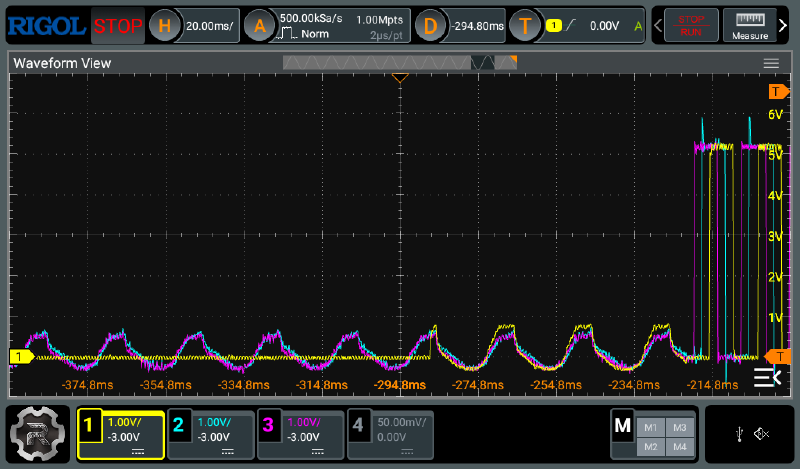Image resolution: width=800 pixels, height=469 pixels.
Task: Open the collapsed side results panel
Action: point(766,376)
